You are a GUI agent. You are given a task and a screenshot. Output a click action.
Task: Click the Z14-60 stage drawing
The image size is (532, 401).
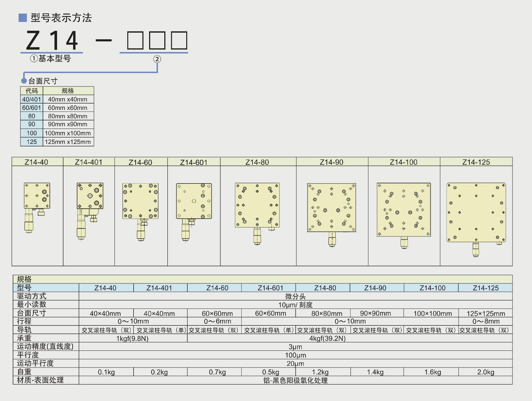(x=140, y=201)
